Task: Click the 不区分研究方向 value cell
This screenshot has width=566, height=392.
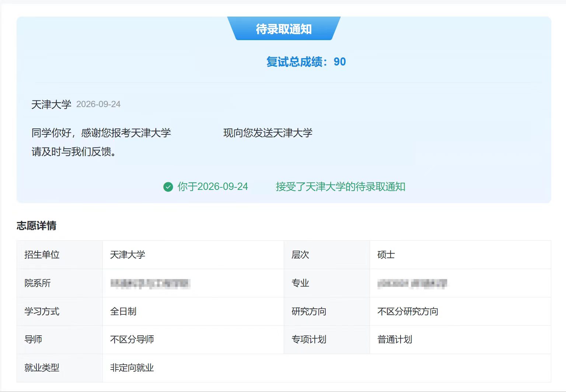Action: pos(460,311)
